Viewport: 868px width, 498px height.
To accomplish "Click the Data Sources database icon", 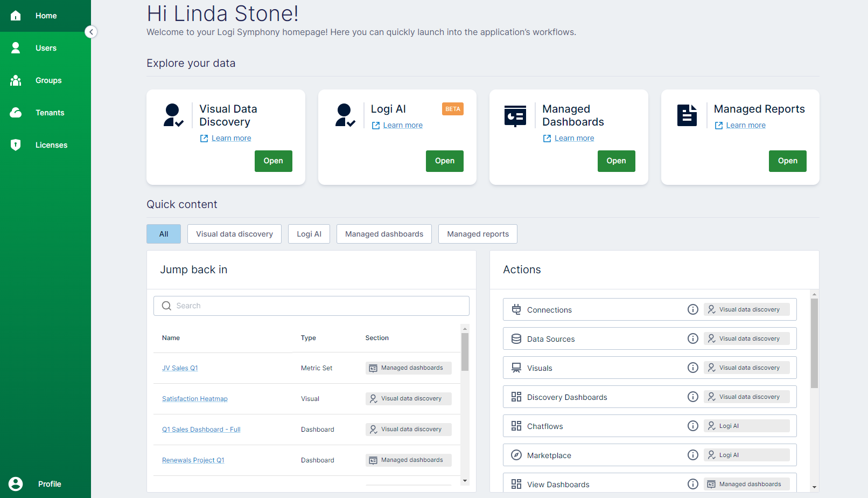I will point(516,338).
